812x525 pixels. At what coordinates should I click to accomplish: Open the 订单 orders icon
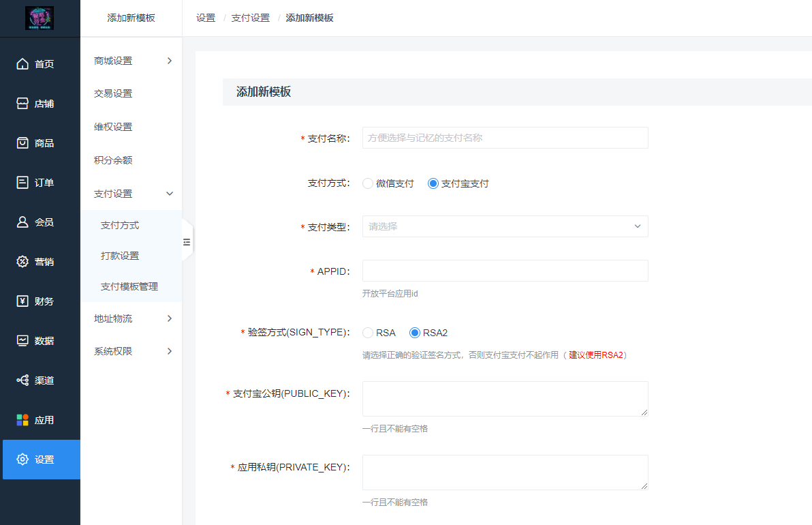tap(22, 183)
